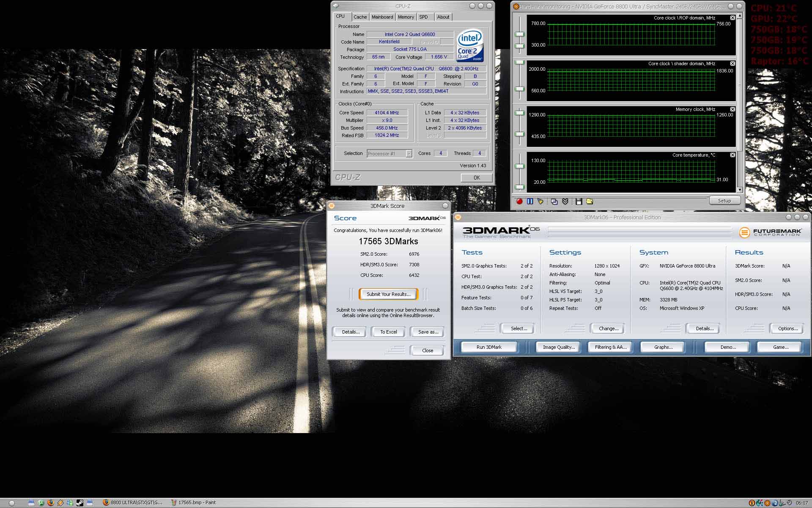Click the pause icon in Hardware monitoring toolbar
The width and height of the screenshot is (812, 508).
530,202
